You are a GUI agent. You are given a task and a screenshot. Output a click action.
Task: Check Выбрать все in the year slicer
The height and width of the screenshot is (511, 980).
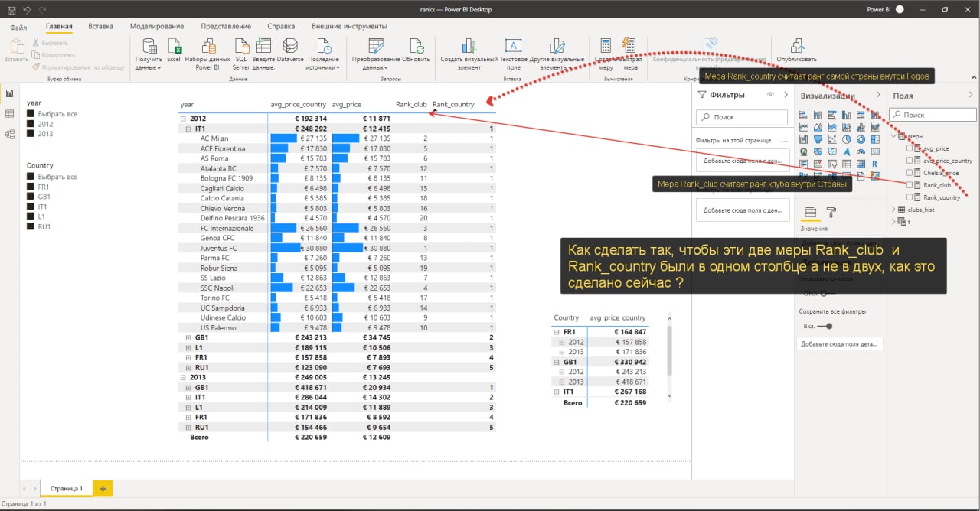pos(31,114)
